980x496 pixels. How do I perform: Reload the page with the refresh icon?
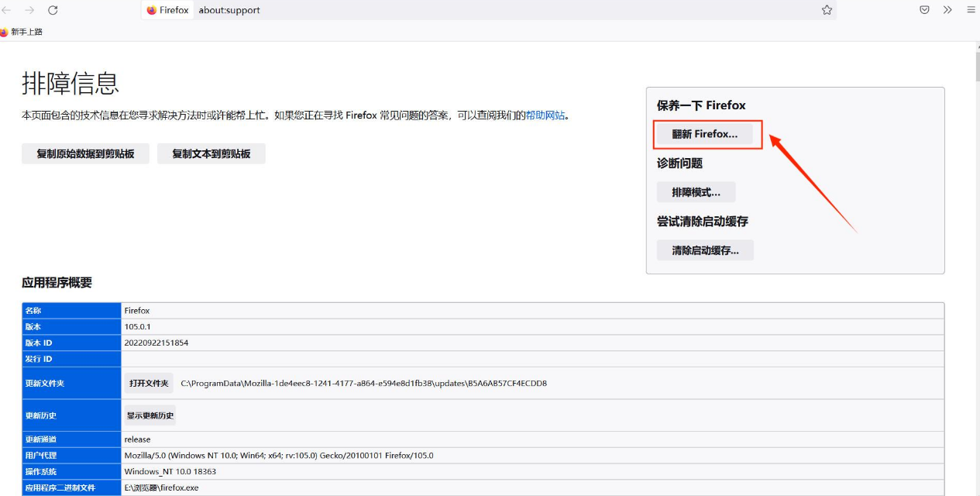click(x=53, y=10)
